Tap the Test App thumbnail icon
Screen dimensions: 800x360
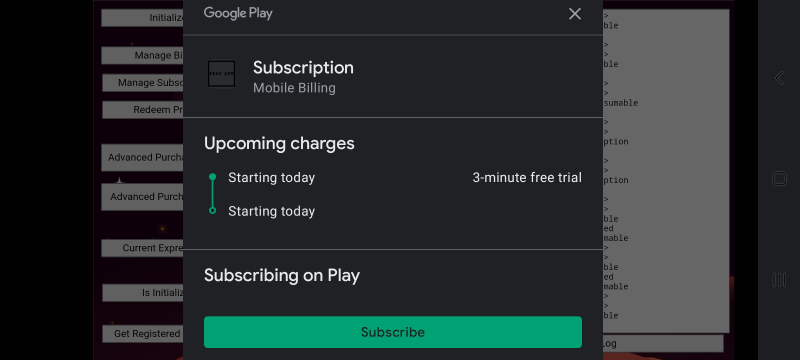tap(221, 74)
